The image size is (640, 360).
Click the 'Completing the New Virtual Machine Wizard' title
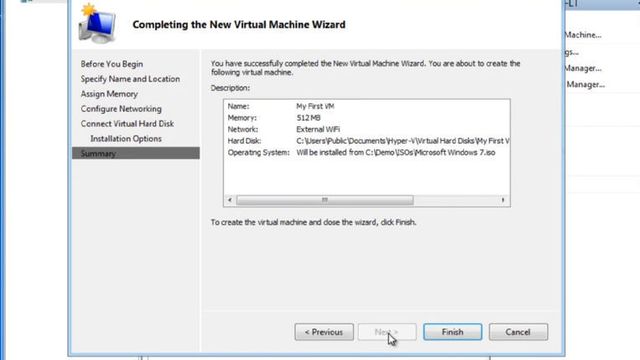tap(239, 24)
